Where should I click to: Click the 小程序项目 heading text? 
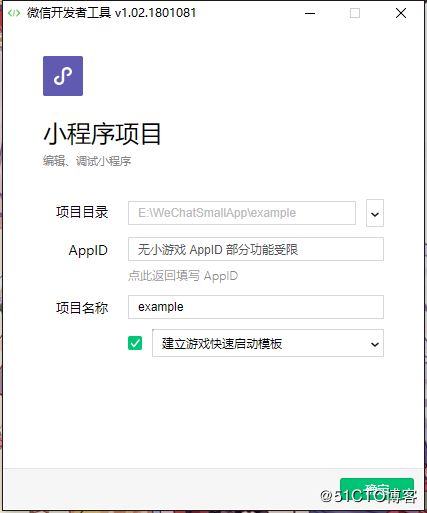click(x=102, y=134)
